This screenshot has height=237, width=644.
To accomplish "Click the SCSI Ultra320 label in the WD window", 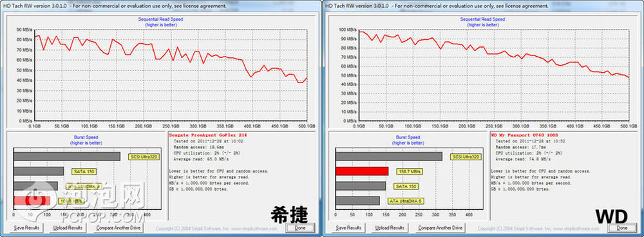I will tap(466, 156).
